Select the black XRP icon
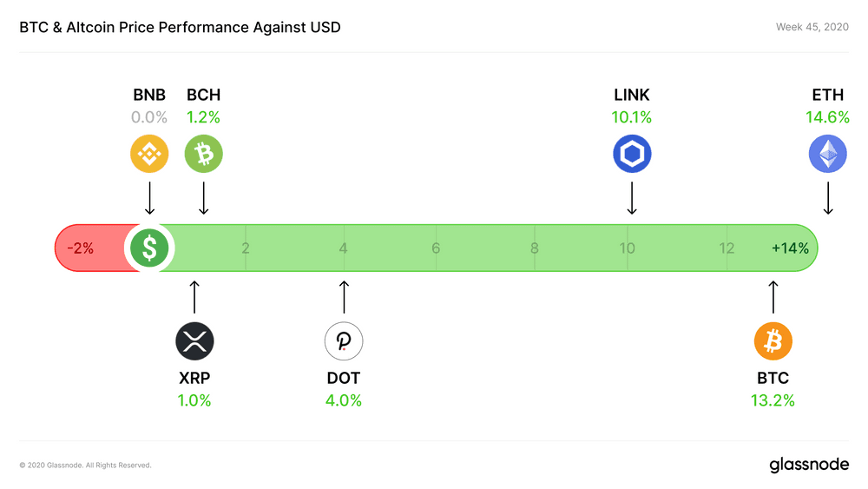Viewport: 868px width, 489px height. click(x=194, y=341)
